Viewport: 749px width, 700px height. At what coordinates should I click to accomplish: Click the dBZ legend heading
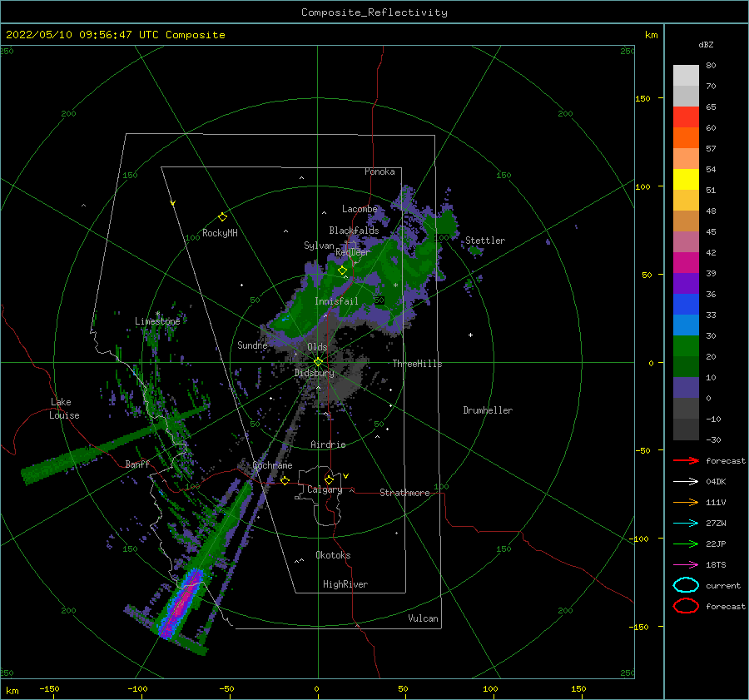coord(706,44)
